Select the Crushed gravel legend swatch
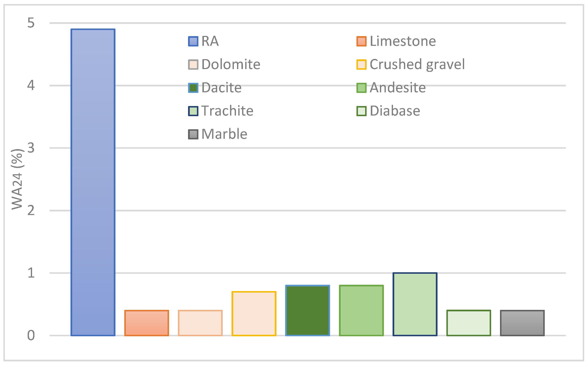Image resolution: width=588 pixels, height=365 pixels. pyautogui.click(x=361, y=64)
